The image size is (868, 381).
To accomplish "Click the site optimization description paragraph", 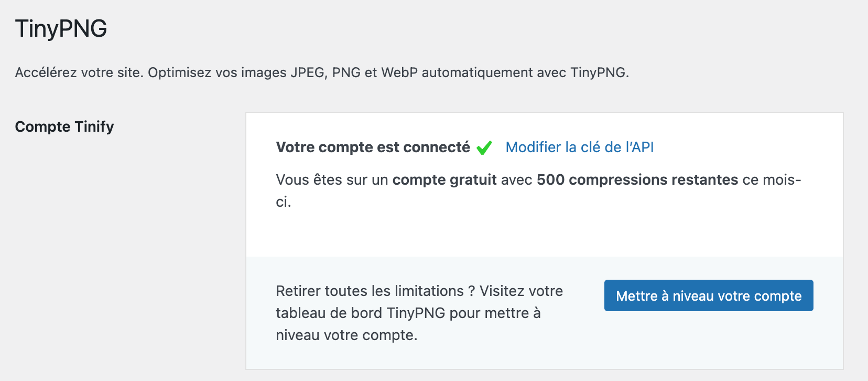I will [x=322, y=72].
